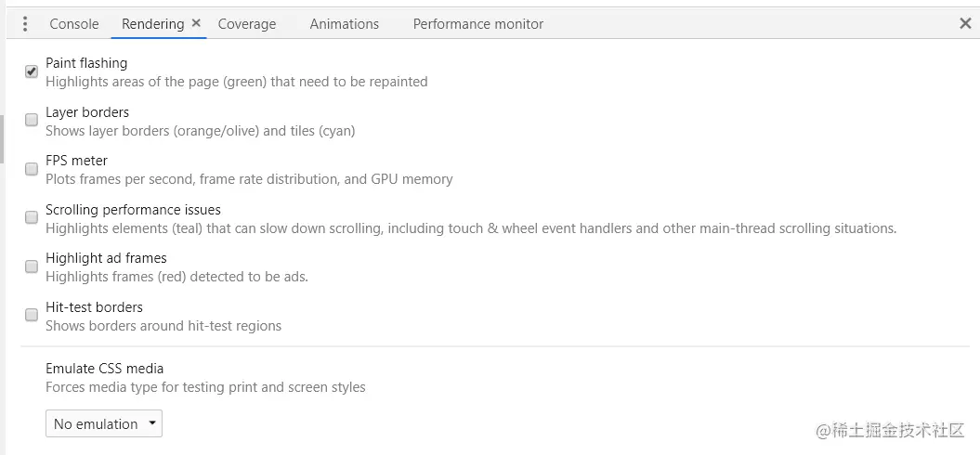Screen dimensions: 980x455
Task: Select the Rendering tab label
Action: [152, 24]
